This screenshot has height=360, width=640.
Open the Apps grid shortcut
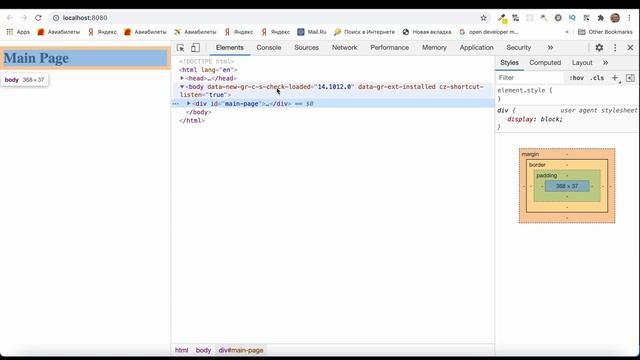click(18, 31)
